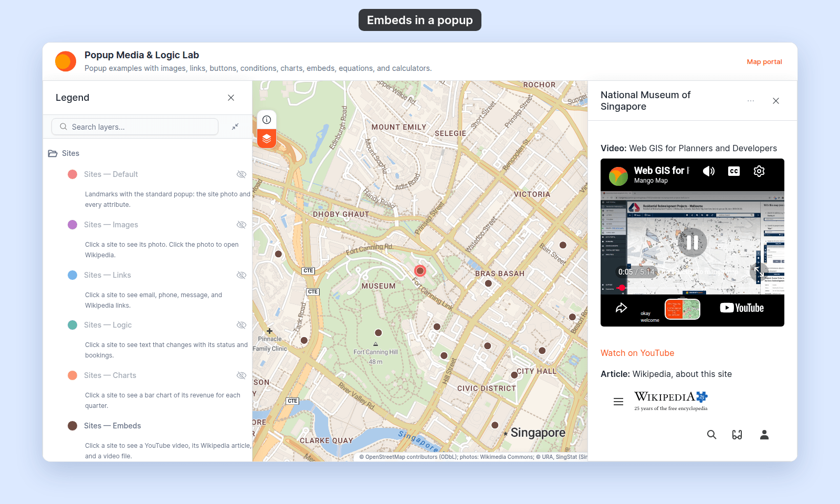Click the Sites — Default red swatch
The height and width of the screenshot is (504, 840).
click(x=72, y=174)
